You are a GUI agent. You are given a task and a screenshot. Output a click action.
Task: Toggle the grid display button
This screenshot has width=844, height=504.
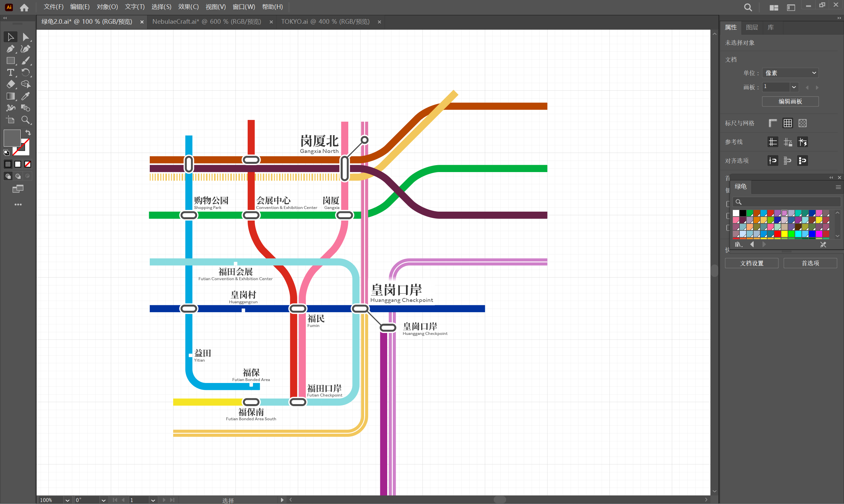(x=788, y=123)
